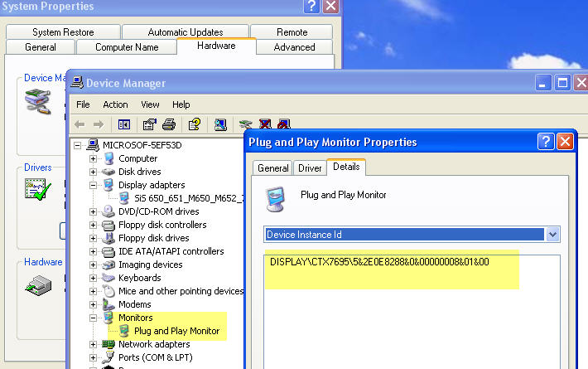Click the Modems phone icon

[108, 304]
